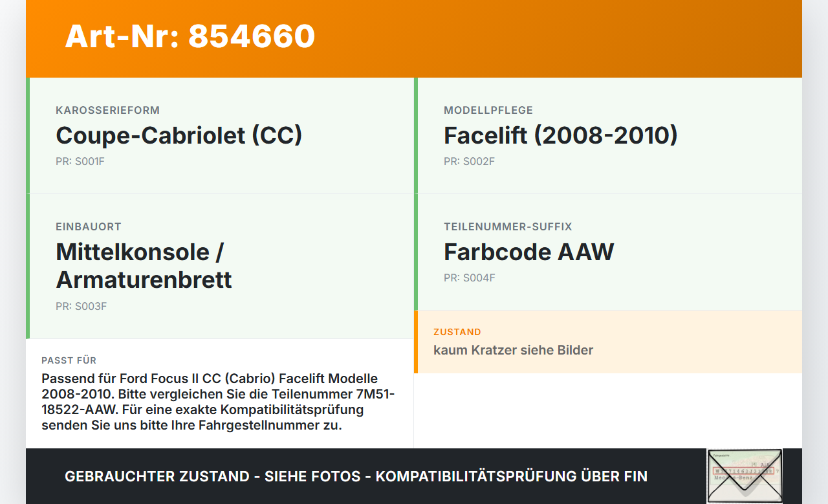Click the Ford Focus II compatibility paragraph

pos(218,402)
